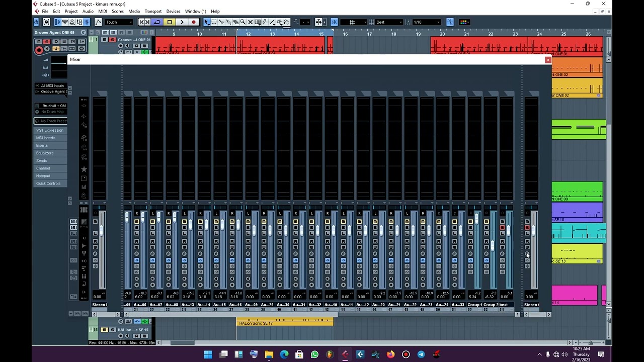The width and height of the screenshot is (644, 362).
Task: Choose the Zoom magnifier tool
Action: pyautogui.click(x=243, y=22)
